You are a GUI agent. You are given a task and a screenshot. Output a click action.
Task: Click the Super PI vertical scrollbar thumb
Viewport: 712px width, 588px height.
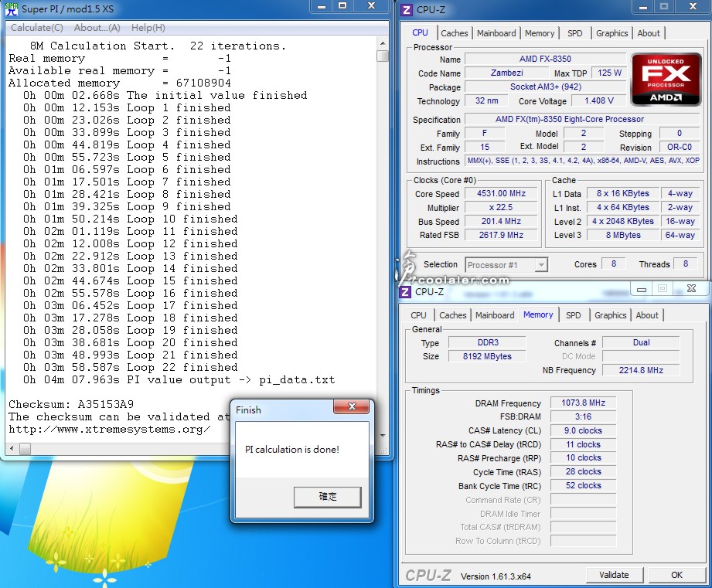coord(383,56)
